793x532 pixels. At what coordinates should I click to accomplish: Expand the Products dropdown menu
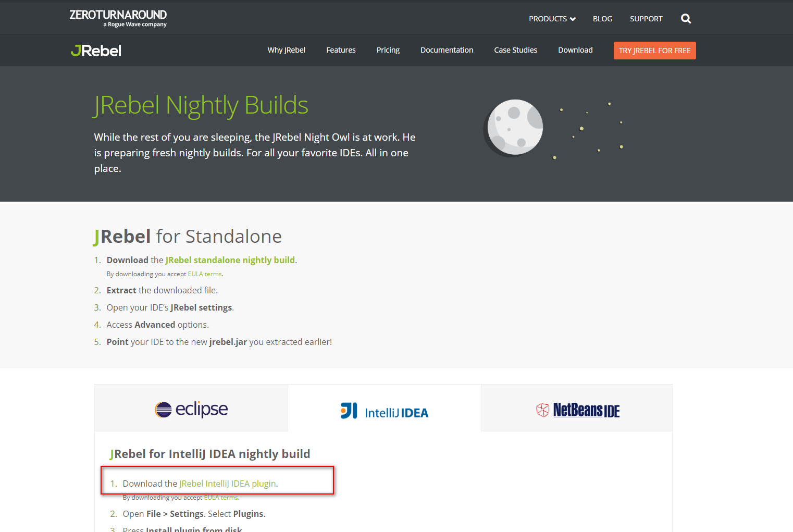click(552, 19)
